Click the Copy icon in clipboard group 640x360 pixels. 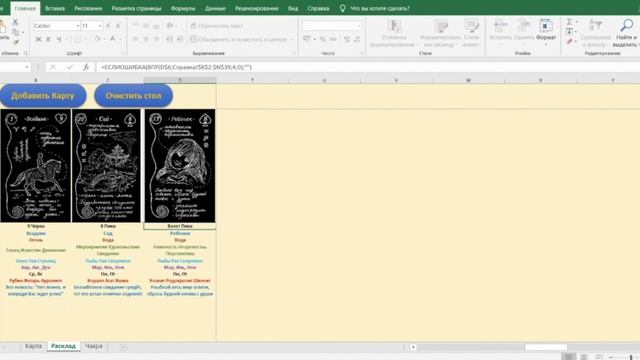pos(16,32)
